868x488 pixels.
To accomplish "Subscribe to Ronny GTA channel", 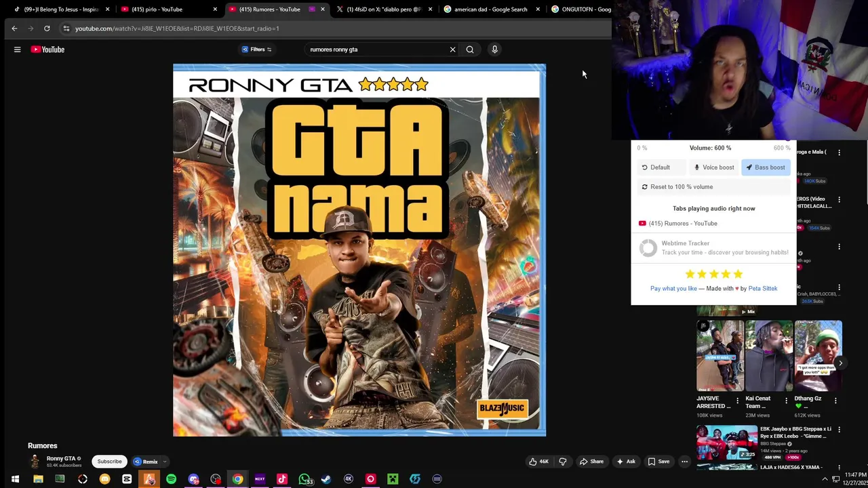I will 109,462.
